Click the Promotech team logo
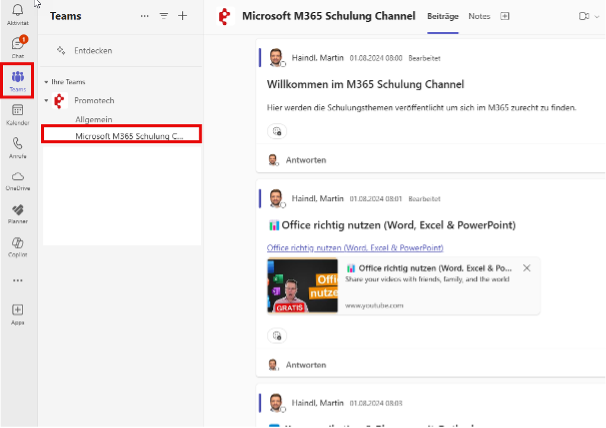 coord(60,101)
